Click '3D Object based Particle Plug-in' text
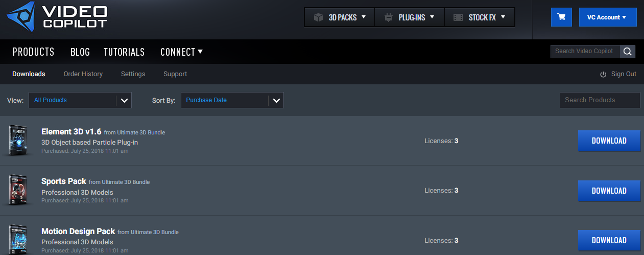The image size is (644, 255). pyautogui.click(x=90, y=143)
